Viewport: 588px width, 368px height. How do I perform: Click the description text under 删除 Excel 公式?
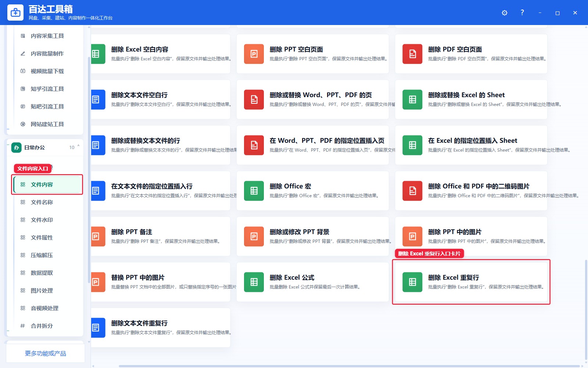tap(315, 287)
